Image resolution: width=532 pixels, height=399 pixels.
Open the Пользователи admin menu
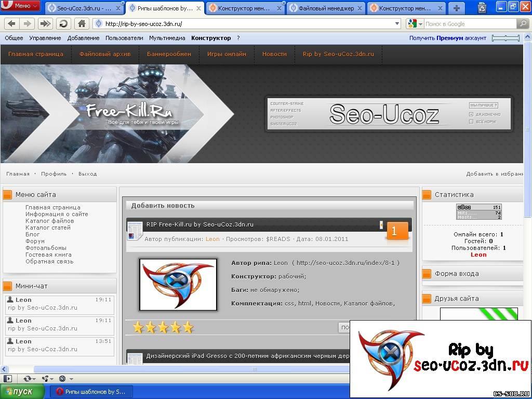coord(124,38)
